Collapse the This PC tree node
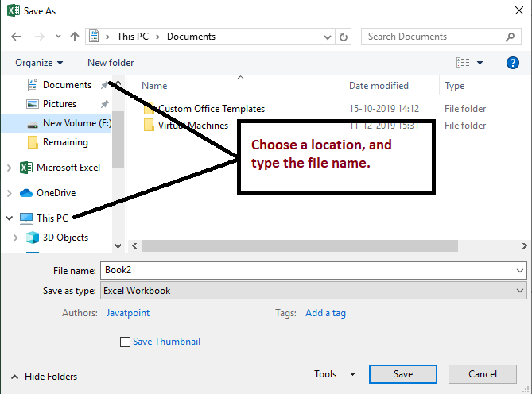Viewport: 532px width, 394px height. point(10,218)
